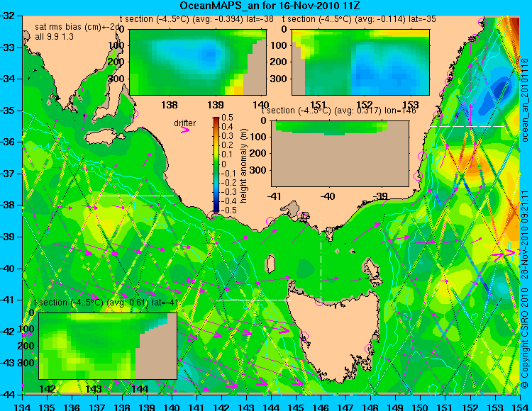Click the 150 longitude axis label

point(421,407)
